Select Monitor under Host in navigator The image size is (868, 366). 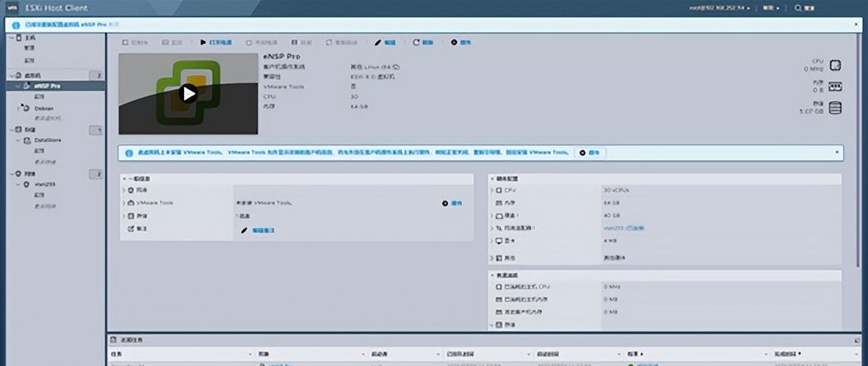point(29,60)
